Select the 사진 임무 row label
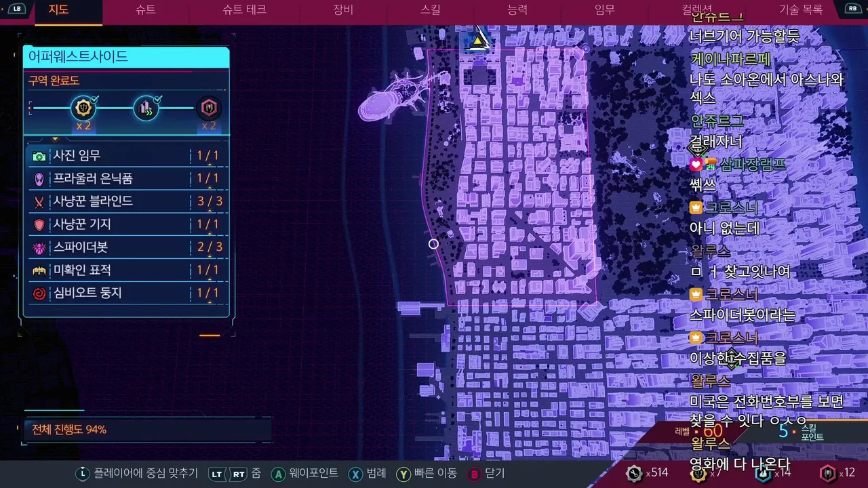The width and height of the screenshot is (868, 488). [x=77, y=156]
